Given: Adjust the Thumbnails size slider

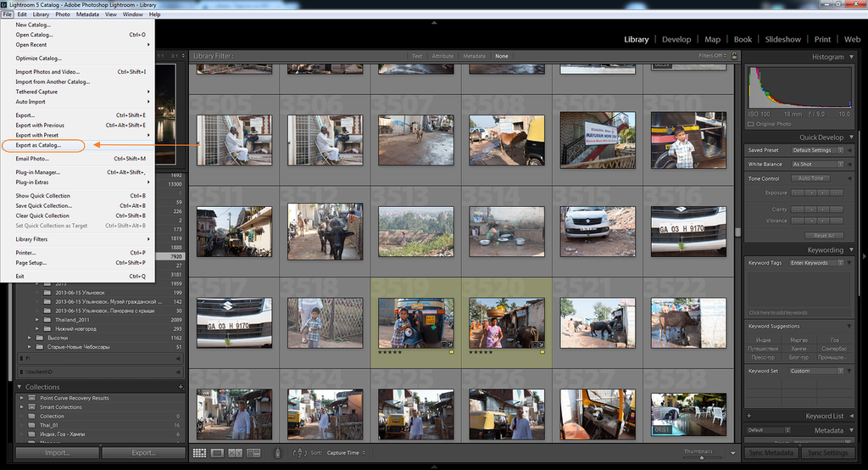Looking at the screenshot, I should click(702, 457).
